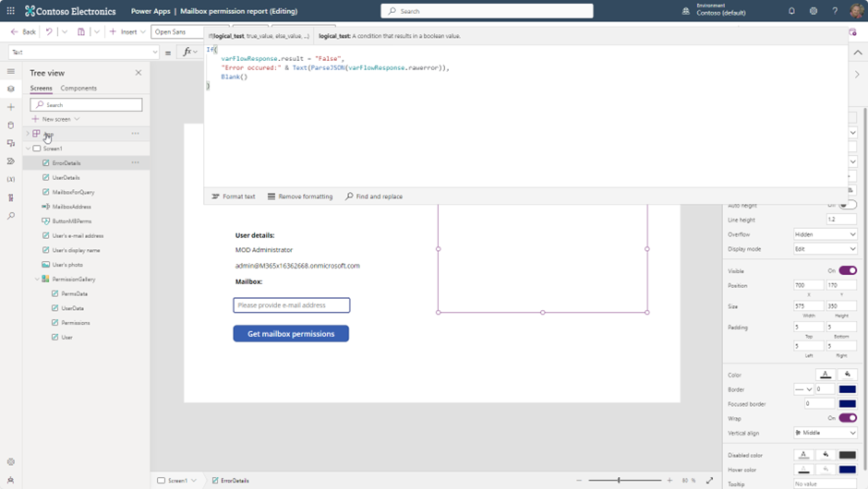Open settings gear at bottom of left rail
The width and height of the screenshot is (868, 489).
pos(10,462)
